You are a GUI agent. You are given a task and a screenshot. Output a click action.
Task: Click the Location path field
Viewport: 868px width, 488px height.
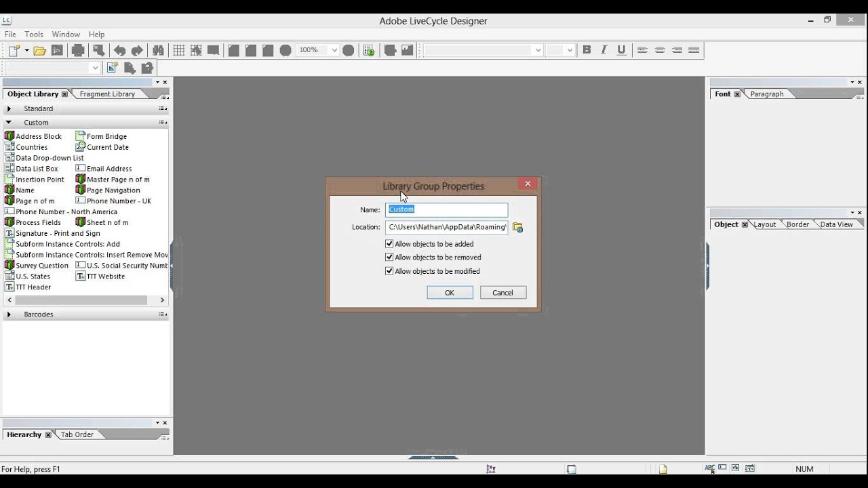pyautogui.click(x=446, y=228)
